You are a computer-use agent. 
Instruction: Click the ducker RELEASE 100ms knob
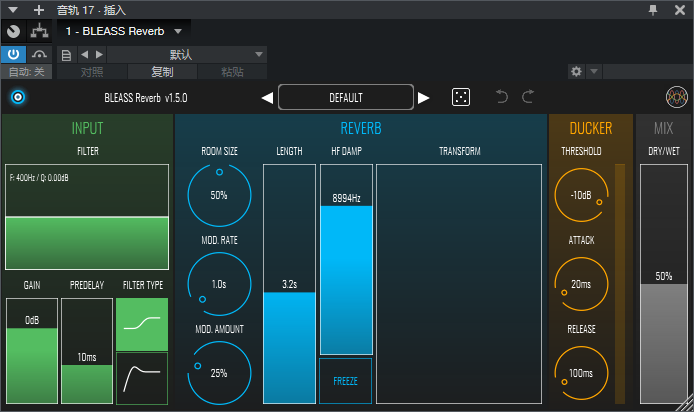click(x=582, y=373)
